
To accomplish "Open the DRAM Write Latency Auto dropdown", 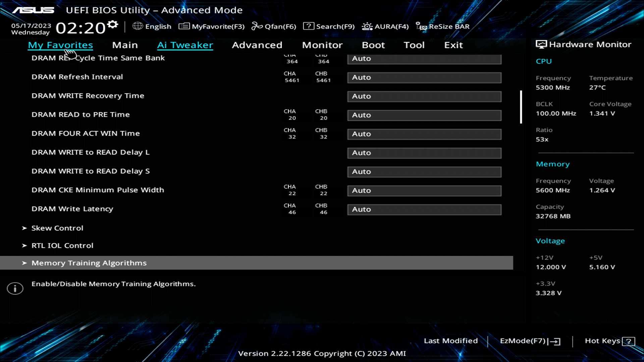I will point(424,209).
